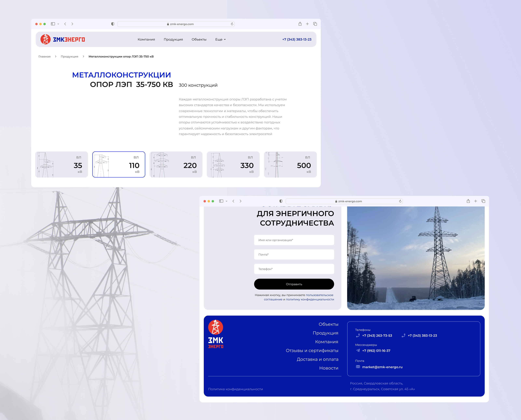Select the ВЛ 220 кВ card
The image size is (521, 420).
[x=176, y=165]
